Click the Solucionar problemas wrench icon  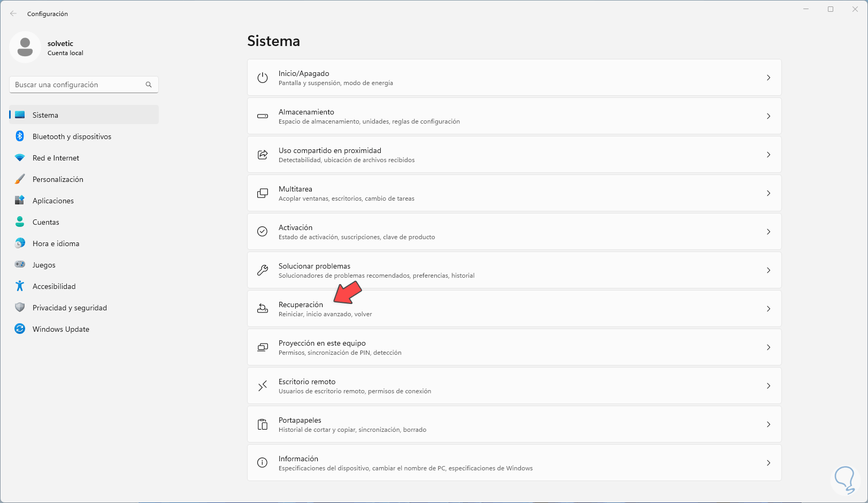263,270
